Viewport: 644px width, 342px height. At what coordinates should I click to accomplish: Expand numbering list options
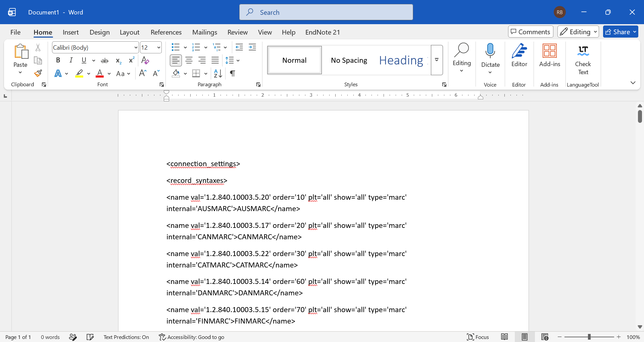[205, 47]
